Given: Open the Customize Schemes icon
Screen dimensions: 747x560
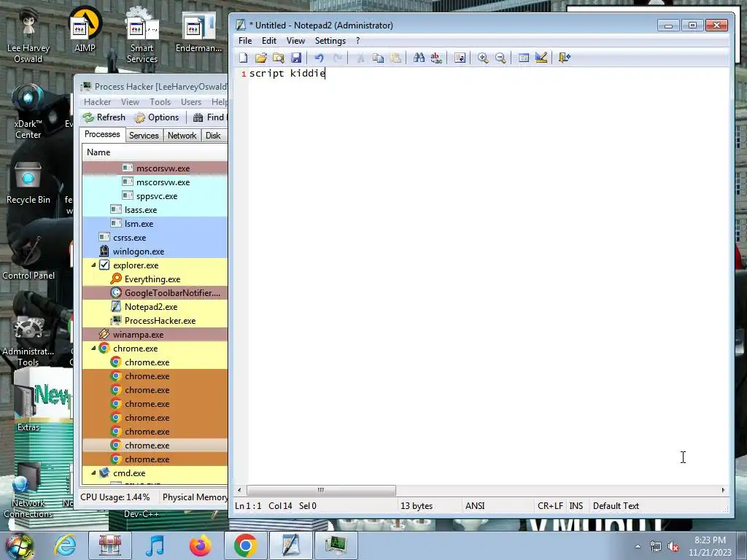Looking at the screenshot, I should [541, 58].
